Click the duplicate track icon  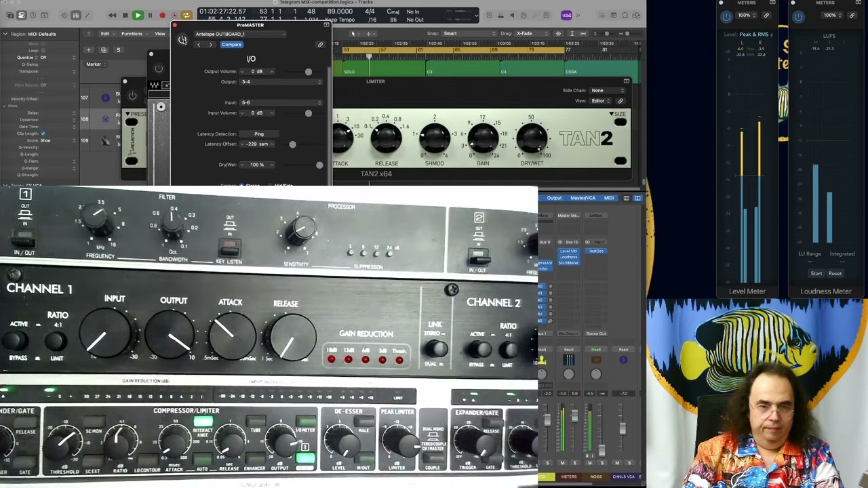(x=103, y=49)
